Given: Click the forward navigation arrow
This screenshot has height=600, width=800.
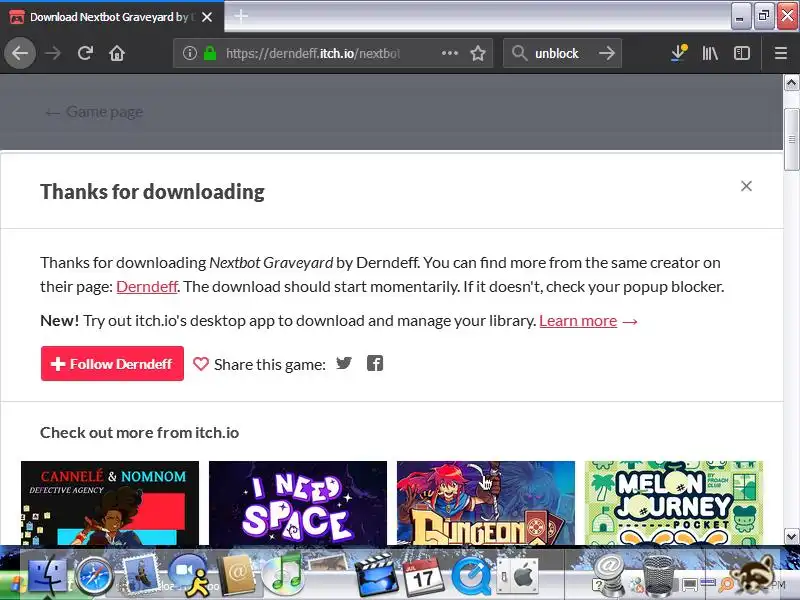Looking at the screenshot, I should point(53,53).
